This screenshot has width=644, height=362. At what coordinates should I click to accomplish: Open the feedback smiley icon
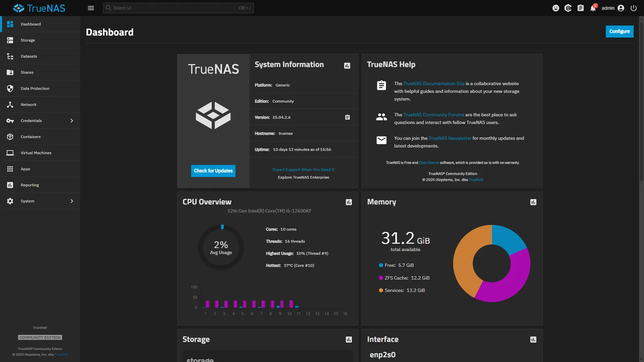556,8
